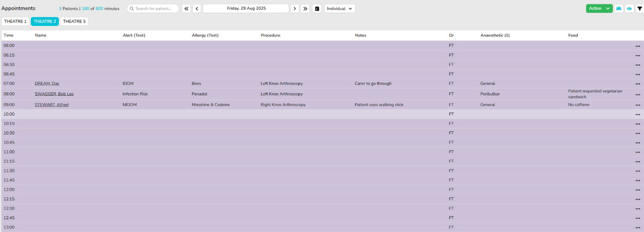Jump forward with the double-right arrow button
644x232 pixels.
click(x=306, y=8)
